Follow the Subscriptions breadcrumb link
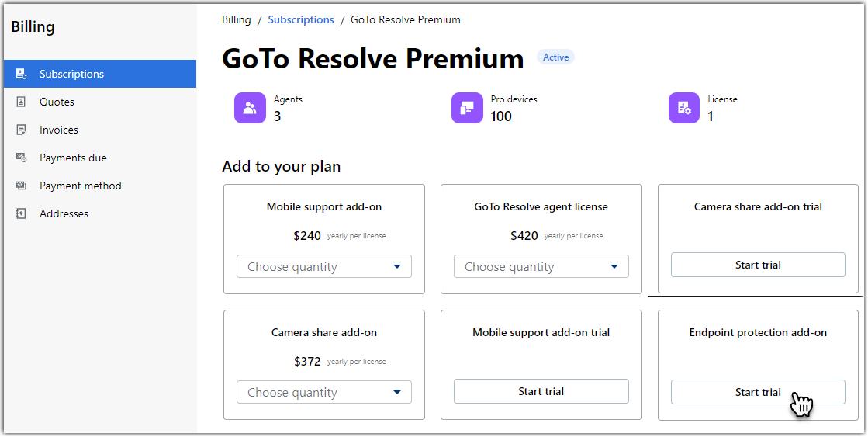This screenshot has height=437, width=868. coord(301,19)
